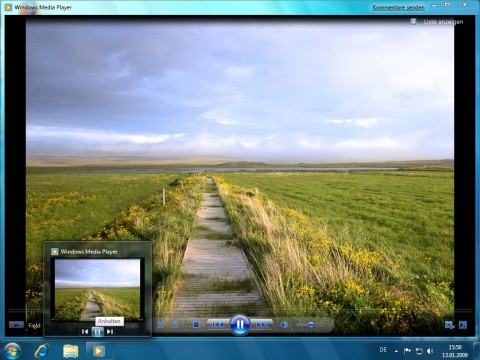Toggle shuffle mode in player controls
Viewport: 480px width, 360px height.
[161, 324]
